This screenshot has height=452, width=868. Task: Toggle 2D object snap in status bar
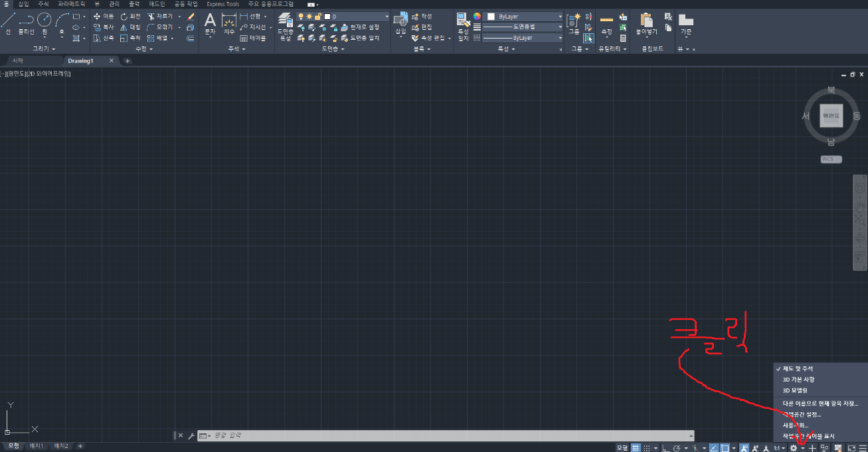point(725,447)
